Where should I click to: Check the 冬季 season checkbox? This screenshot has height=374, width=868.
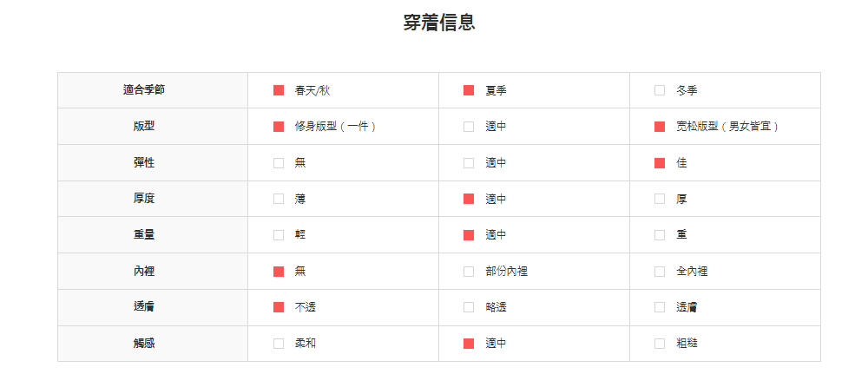click(x=660, y=90)
